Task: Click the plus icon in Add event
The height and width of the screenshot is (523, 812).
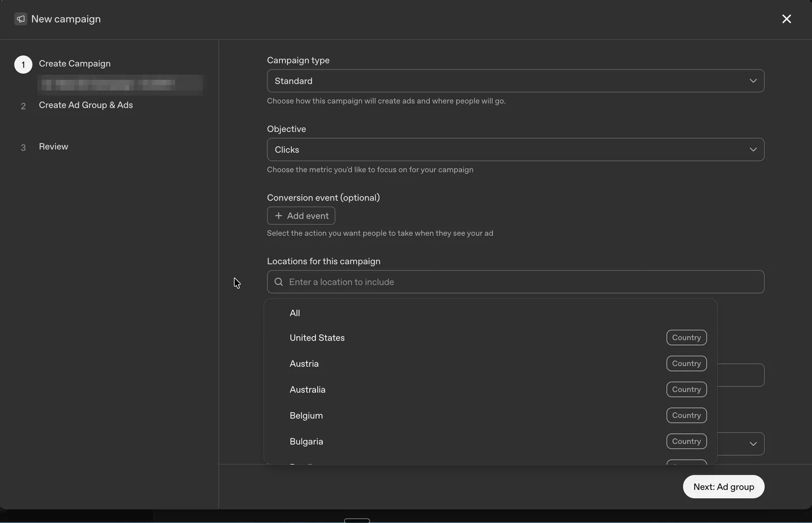Action: click(x=278, y=216)
